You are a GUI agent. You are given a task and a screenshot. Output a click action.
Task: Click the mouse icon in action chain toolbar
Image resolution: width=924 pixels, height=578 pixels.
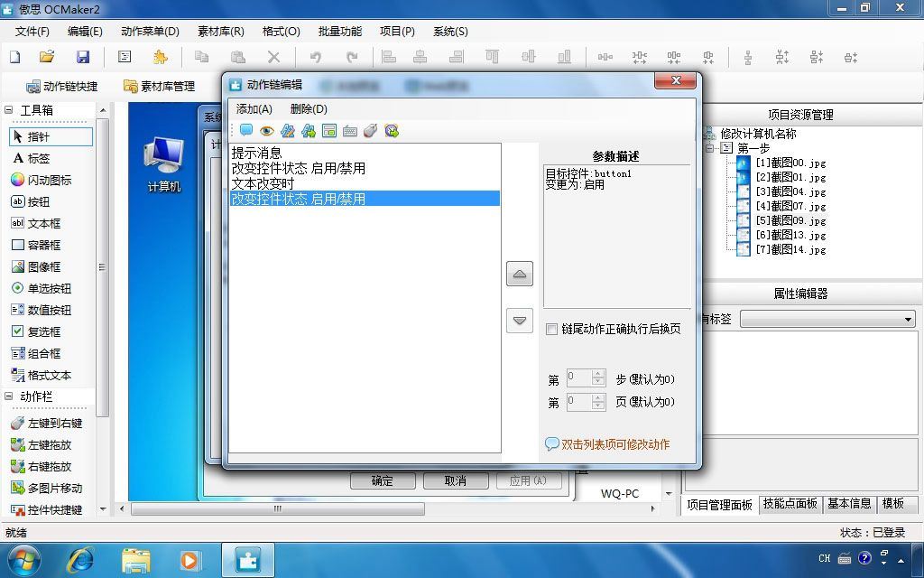[370, 130]
